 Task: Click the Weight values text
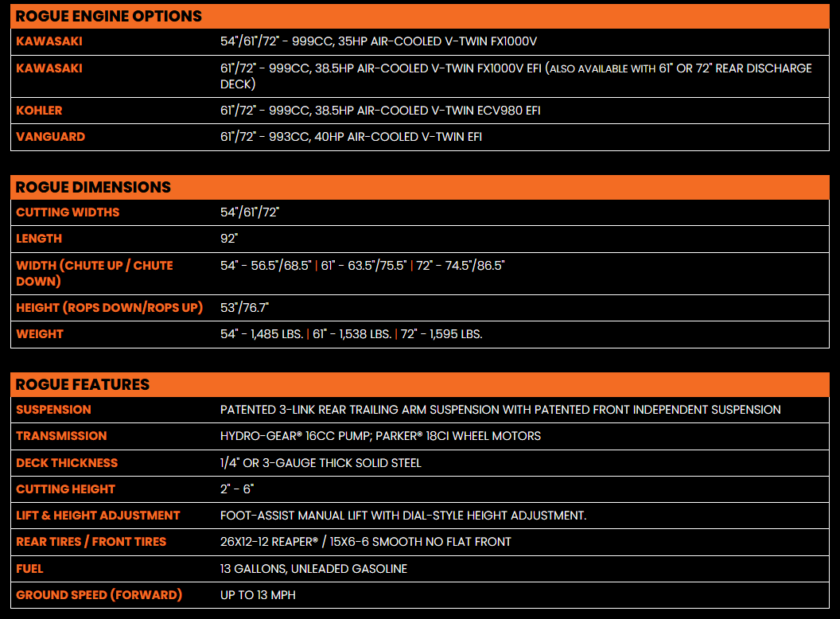click(x=351, y=334)
